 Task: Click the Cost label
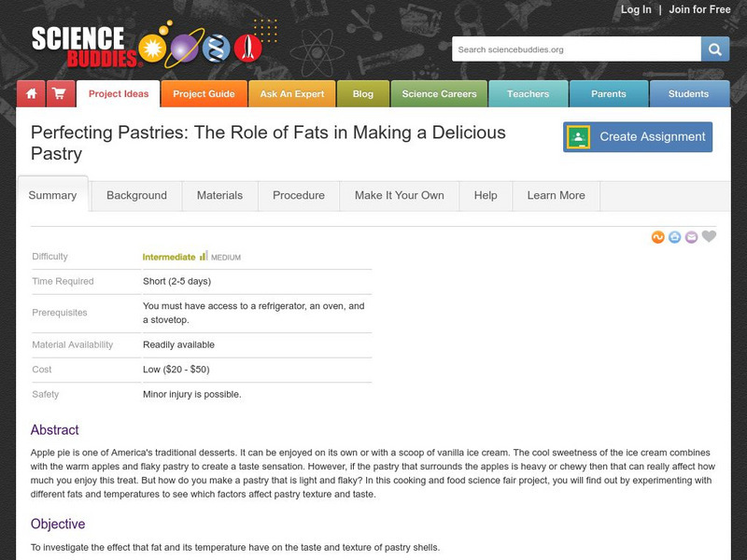pos(42,370)
